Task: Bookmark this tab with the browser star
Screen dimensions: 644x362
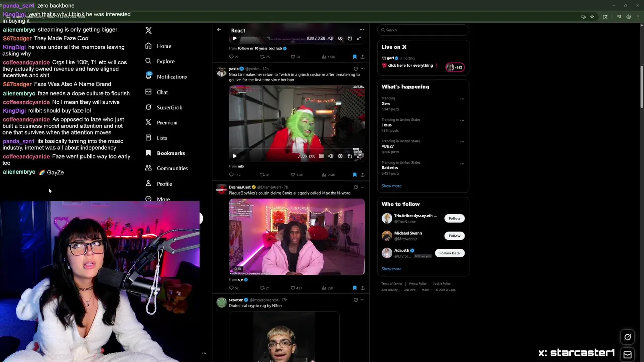Action: click(592, 17)
